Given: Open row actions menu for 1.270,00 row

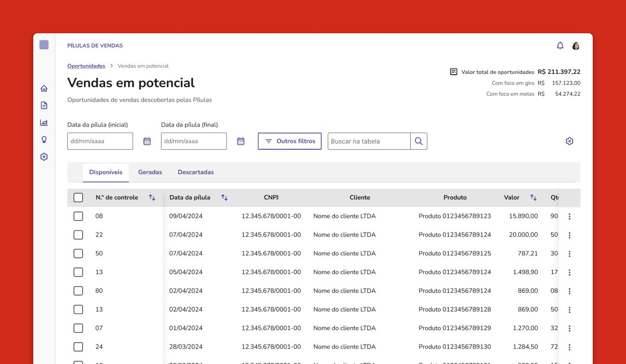Looking at the screenshot, I should [569, 329].
